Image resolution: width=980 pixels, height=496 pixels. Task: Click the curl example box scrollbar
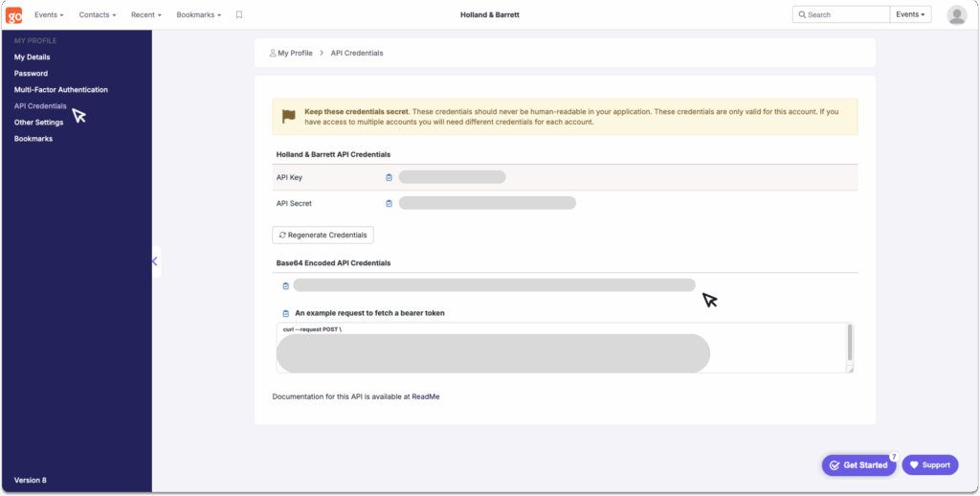coord(850,343)
